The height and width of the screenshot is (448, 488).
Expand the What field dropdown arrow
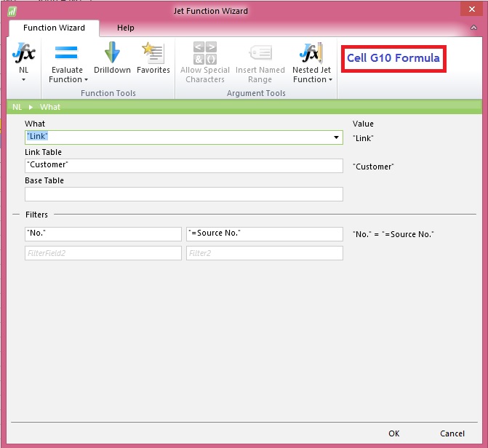[336, 137]
